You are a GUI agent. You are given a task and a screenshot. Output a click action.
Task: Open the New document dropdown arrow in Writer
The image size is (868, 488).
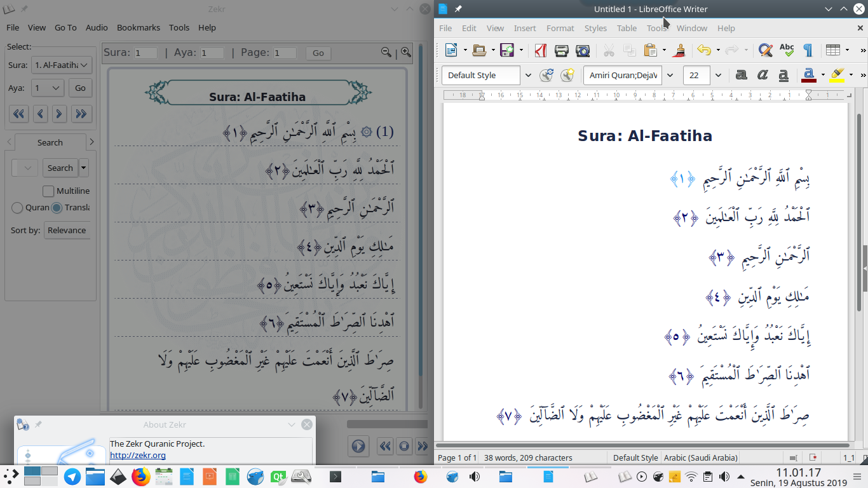(465, 50)
